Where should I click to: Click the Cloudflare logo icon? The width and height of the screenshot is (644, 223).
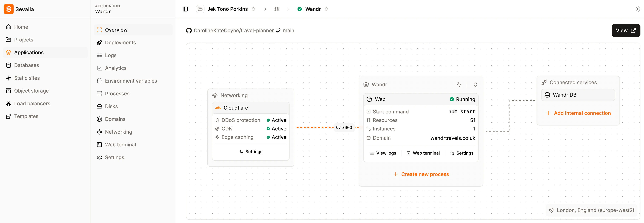[218, 108]
